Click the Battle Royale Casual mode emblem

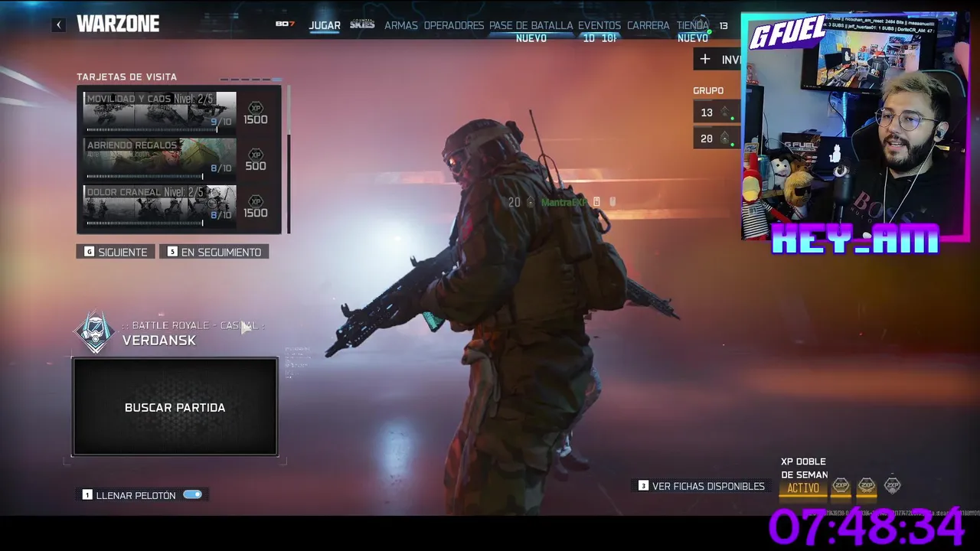[96, 332]
